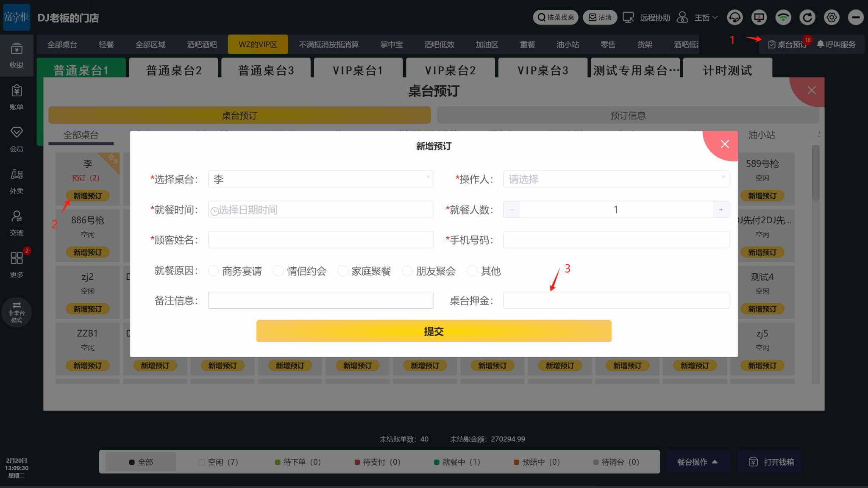868x488 pixels.
Task: Filter tables by 就餐中 (1) status
Action: click(x=457, y=462)
